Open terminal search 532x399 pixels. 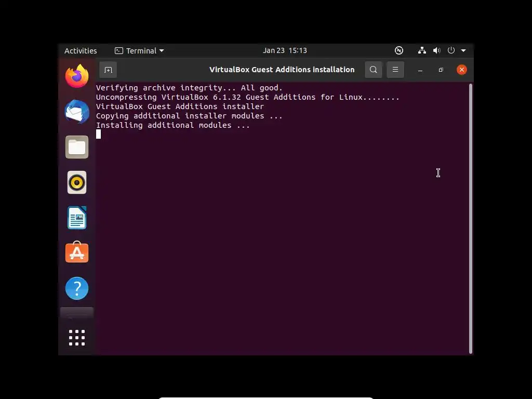tap(373, 70)
